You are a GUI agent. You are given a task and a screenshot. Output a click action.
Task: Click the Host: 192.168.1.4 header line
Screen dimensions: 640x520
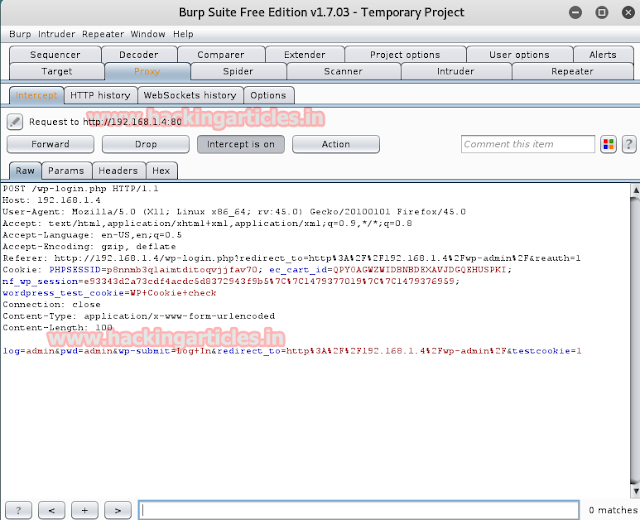click(x=51, y=200)
